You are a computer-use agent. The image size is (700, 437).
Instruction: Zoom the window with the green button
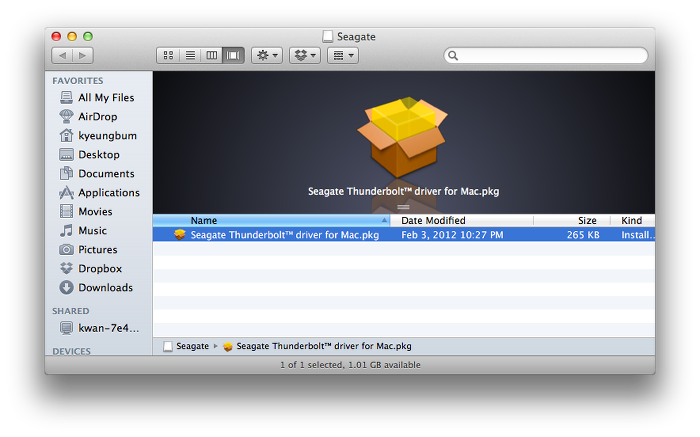point(88,37)
